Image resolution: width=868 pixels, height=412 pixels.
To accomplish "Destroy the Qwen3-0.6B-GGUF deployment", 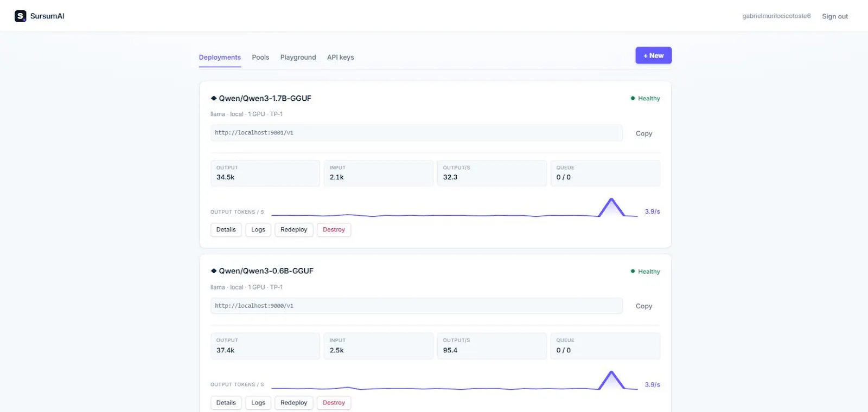I will 334,403.
